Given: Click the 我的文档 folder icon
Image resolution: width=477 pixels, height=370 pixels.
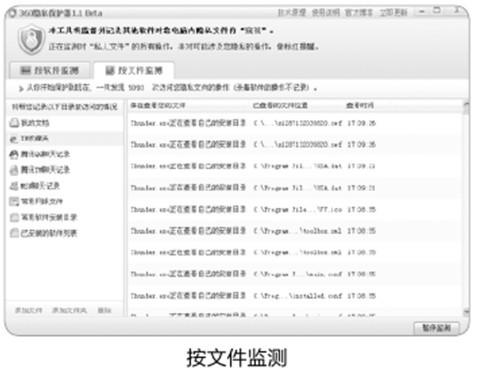Looking at the screenshot, I should click(14, 123).
